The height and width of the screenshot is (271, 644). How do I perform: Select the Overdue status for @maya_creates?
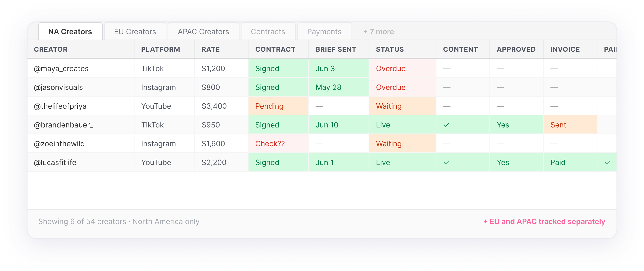click(x=402, y=68)
